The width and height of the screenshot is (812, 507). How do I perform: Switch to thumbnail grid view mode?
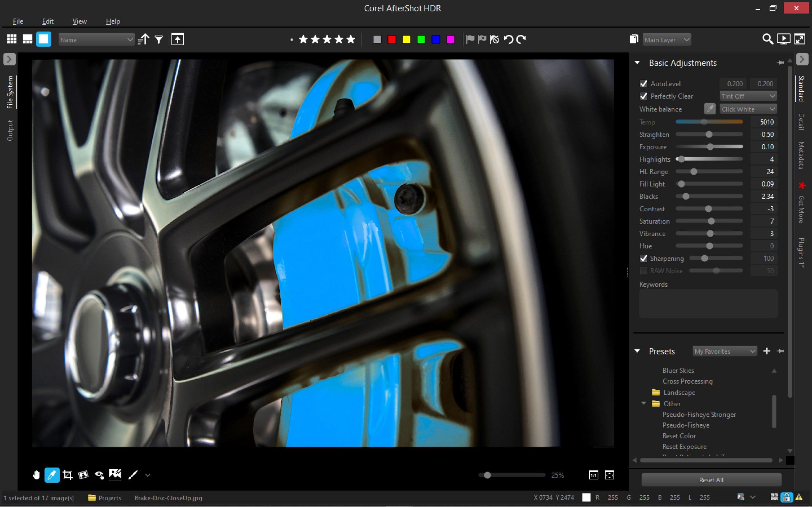point(11,39)
